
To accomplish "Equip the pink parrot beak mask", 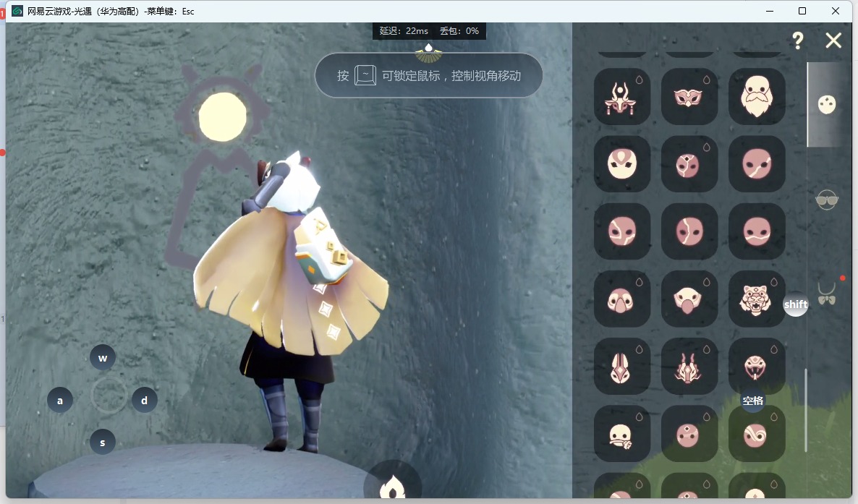I will point(622,299).
